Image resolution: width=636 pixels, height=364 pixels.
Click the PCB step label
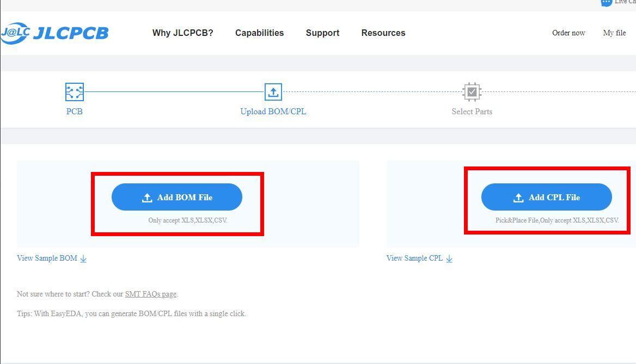pos(75,112)
